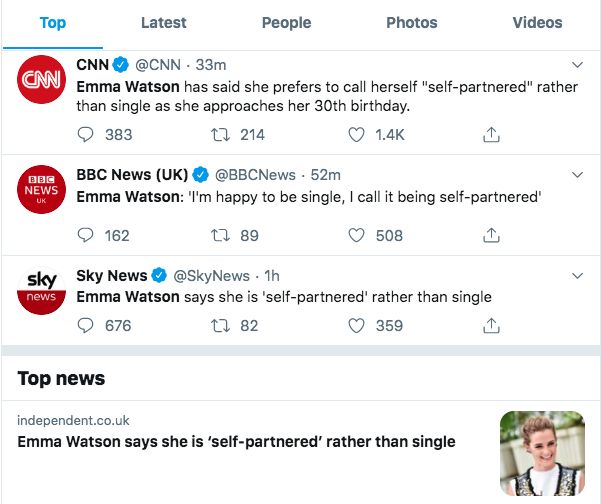The width and height of the screenshot is (601, 504).
Task: Open the @SkyNews handle link
Action: click(211, 275)
